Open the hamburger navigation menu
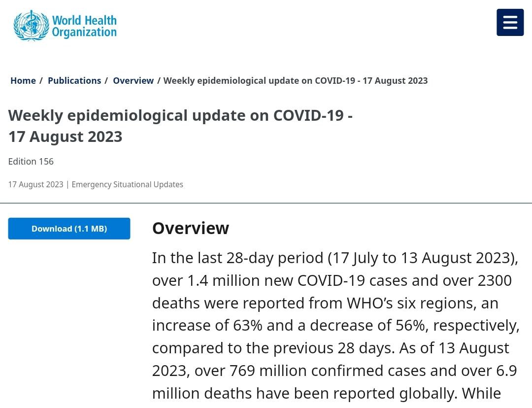The height and width of the screenshot is (408, 532). tap(510, 22)
